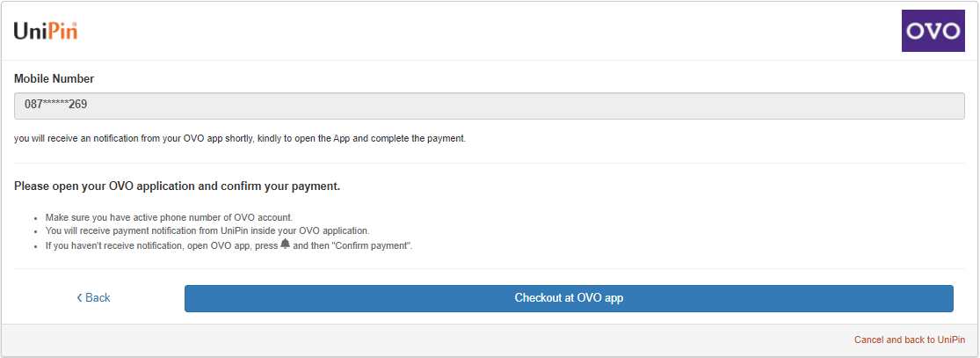Click the 'Please open your OVO application' heading
The image size is (980, 358).
tap(177, 186)
